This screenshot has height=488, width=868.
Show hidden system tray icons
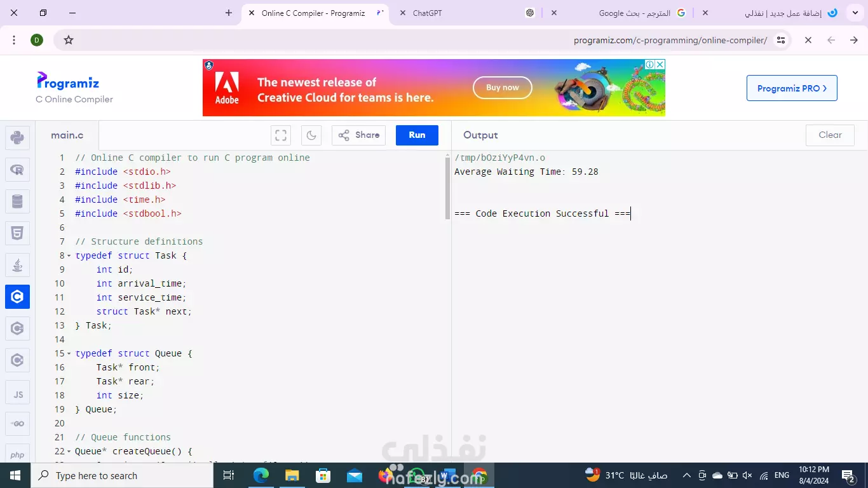click(x=686, y=475)
